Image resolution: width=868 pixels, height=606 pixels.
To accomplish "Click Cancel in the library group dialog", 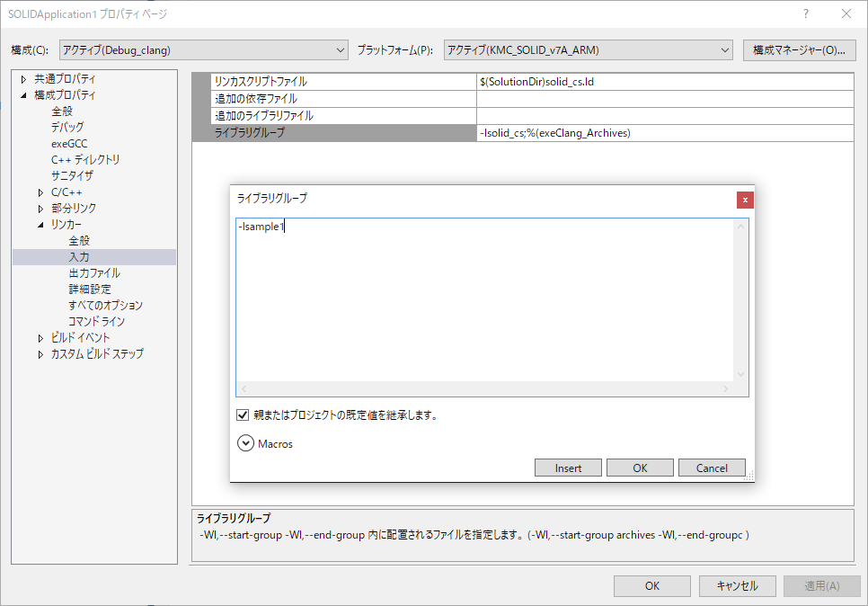I will (x=712, y=468).
